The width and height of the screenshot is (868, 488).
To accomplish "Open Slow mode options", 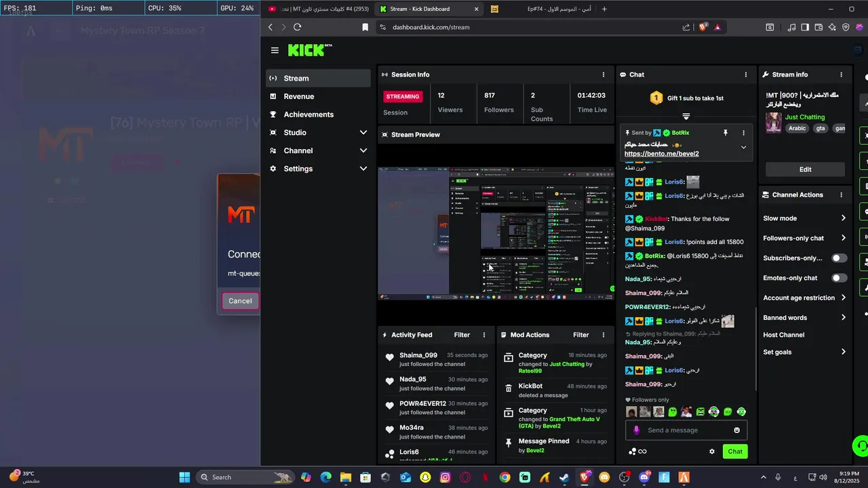I will 804,218.
